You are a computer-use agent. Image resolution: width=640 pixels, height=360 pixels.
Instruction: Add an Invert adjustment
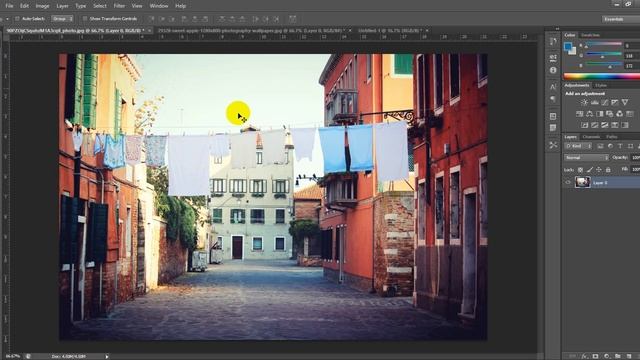[x=584, y=125]
